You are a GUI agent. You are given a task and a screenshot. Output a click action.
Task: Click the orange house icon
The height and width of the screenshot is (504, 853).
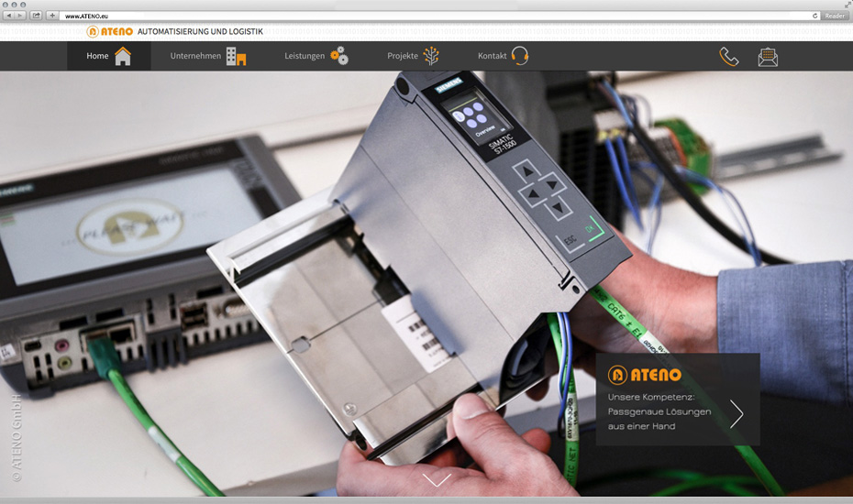tap(123, 56)
